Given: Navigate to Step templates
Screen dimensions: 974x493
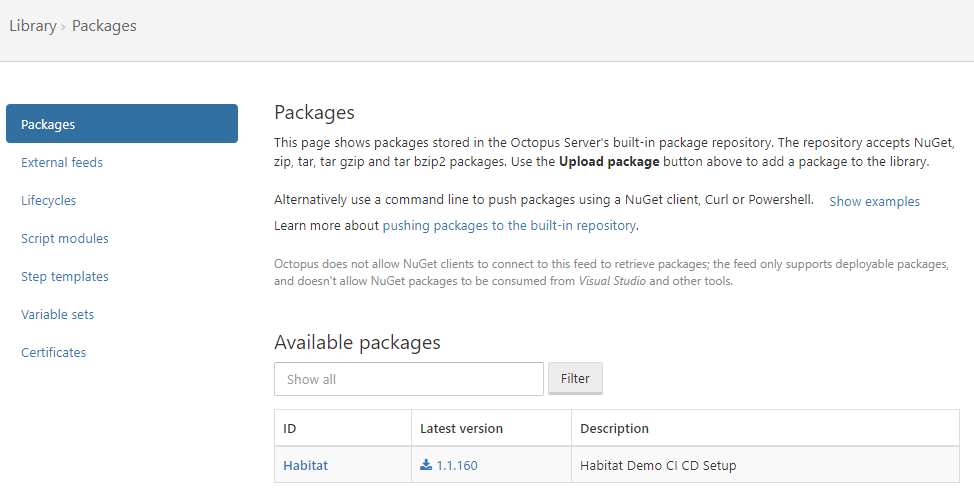Looking at the screenshot, I should pos(65,276).
